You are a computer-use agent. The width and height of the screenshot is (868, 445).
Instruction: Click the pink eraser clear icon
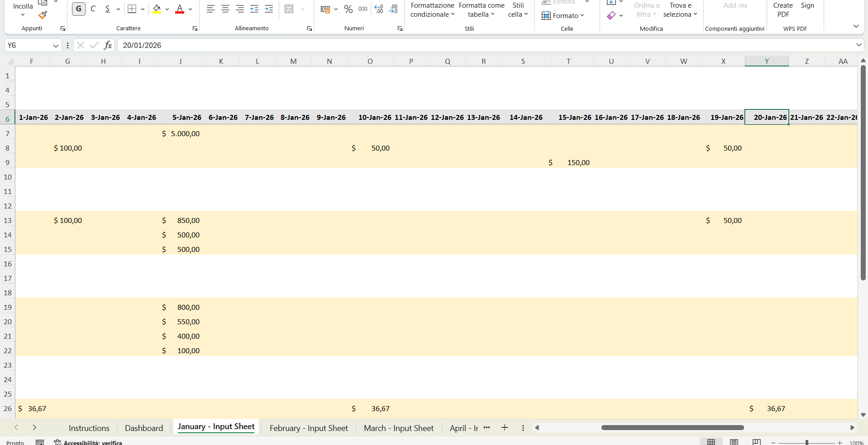tap(611, 16)
